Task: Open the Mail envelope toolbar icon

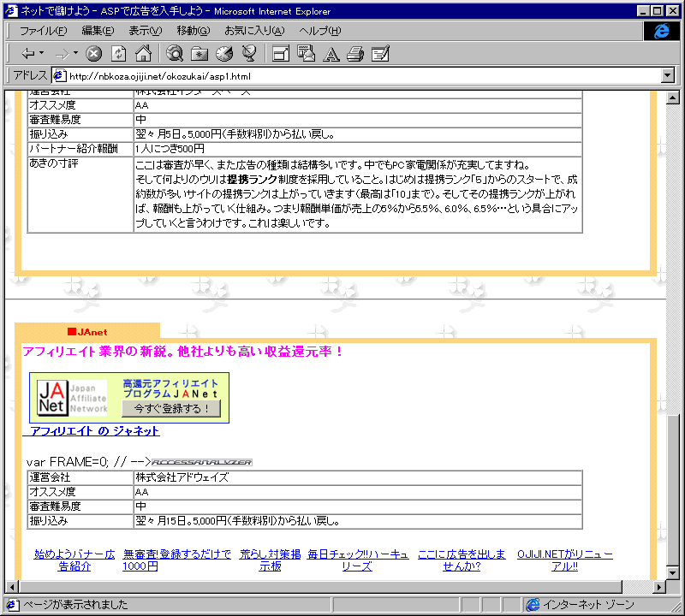Action: coord(306,54)
